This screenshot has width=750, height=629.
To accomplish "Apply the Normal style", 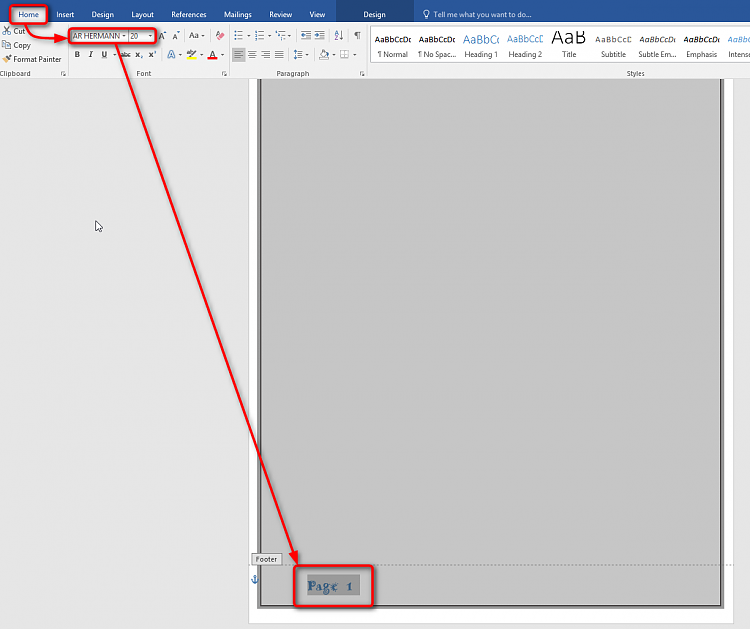I will click(393, 46).
